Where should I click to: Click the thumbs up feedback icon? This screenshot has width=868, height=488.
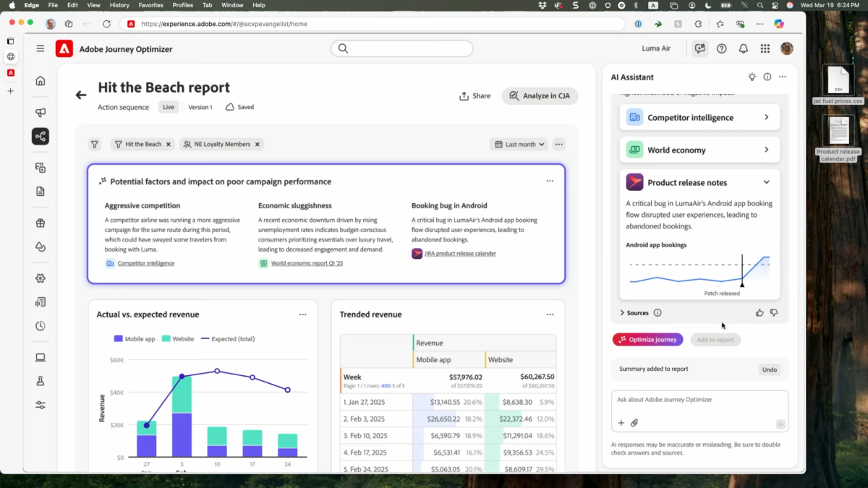[x=759, y=313]
